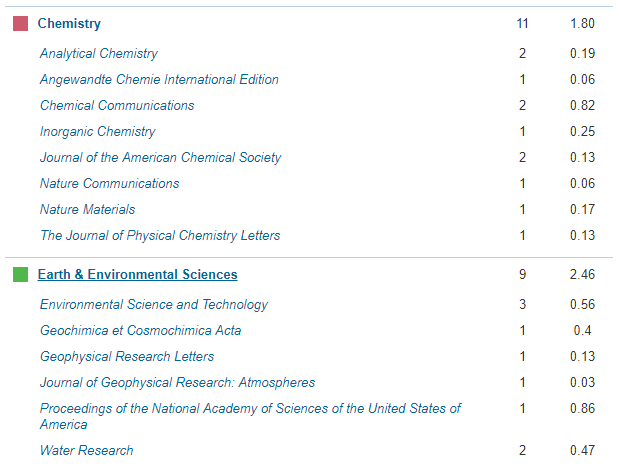Screen dimensions: 619x470
Task: Open the Geophysical Research Letters link
Action: 127,357
